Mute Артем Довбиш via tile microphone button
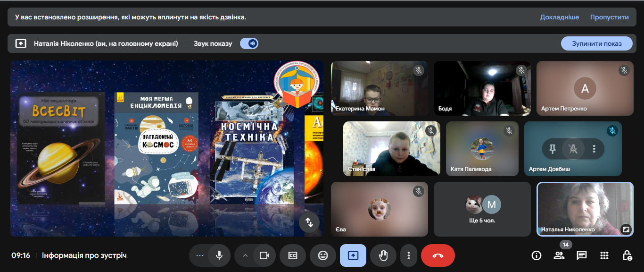Image resolution: width=644 pixels, height=272 pixels. [573, 149]
